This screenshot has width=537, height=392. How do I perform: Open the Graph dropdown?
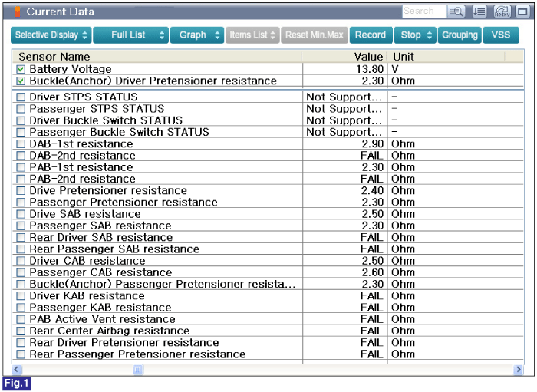[197, 35]
